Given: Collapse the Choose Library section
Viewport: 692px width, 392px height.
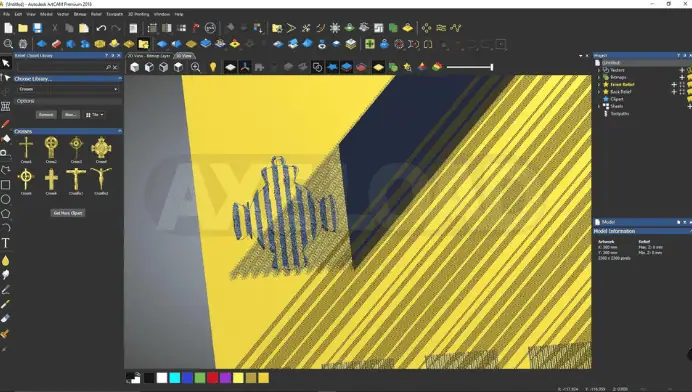Looking at the screenshot, I should [120, 79].
